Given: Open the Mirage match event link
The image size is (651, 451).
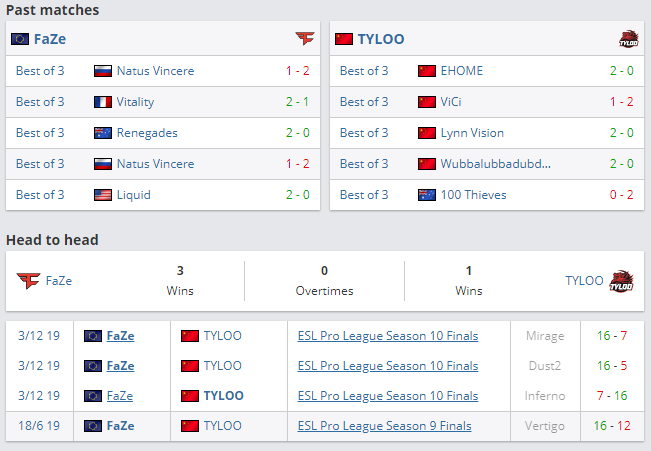Looking at the screenshot, I should pos(387,336).
